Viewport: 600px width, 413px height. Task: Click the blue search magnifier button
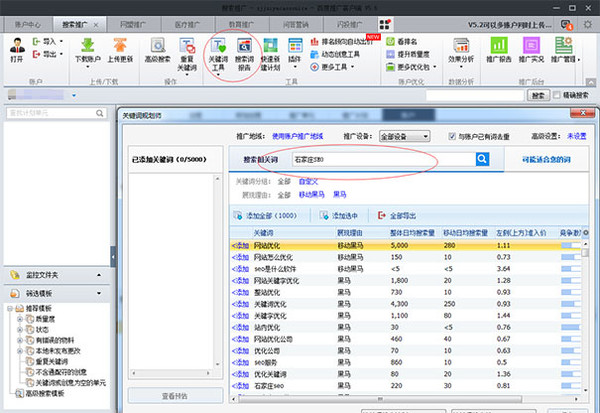coord(482,159)
